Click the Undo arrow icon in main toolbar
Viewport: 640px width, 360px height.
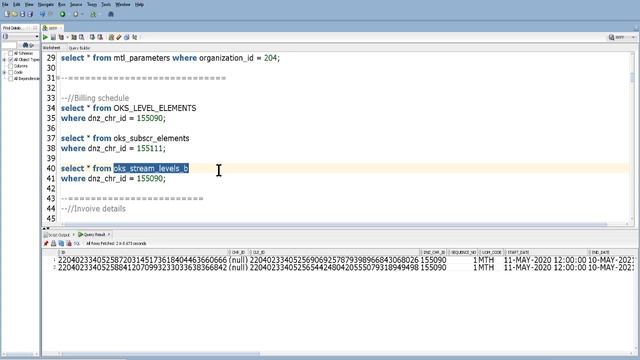pos(42,14)
